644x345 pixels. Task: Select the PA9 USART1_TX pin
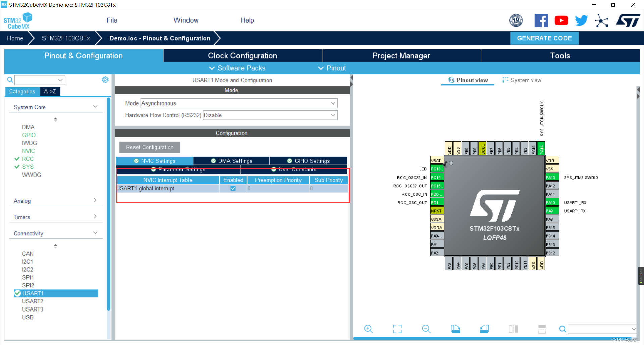[552, 211]
